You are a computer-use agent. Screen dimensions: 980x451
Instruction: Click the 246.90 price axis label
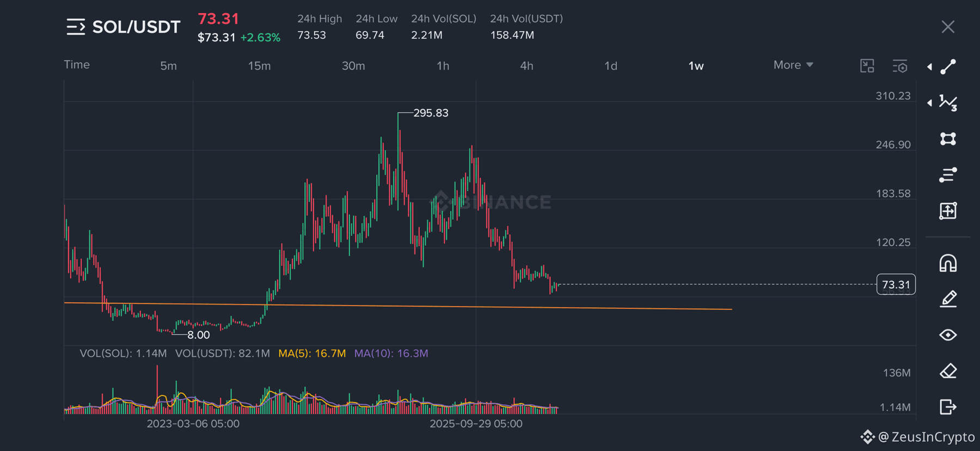pyautogui.click(x=893, y=144)
